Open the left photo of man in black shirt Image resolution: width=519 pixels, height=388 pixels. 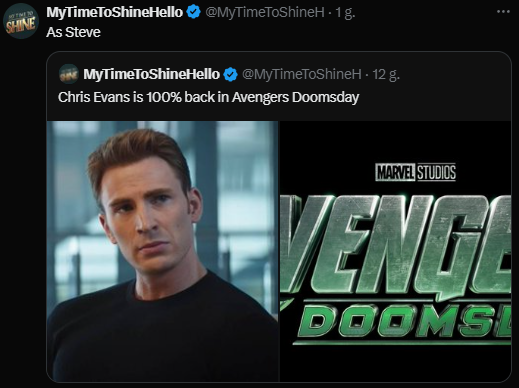coord(162,251)
